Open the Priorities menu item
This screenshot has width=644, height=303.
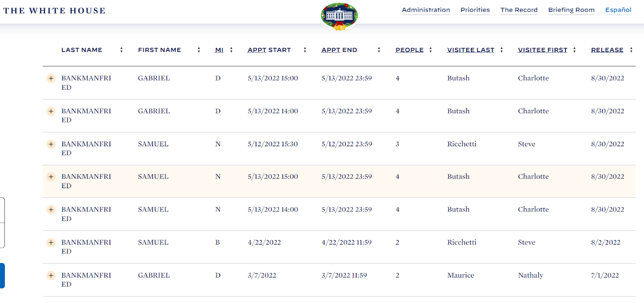[x=475, y=10]
